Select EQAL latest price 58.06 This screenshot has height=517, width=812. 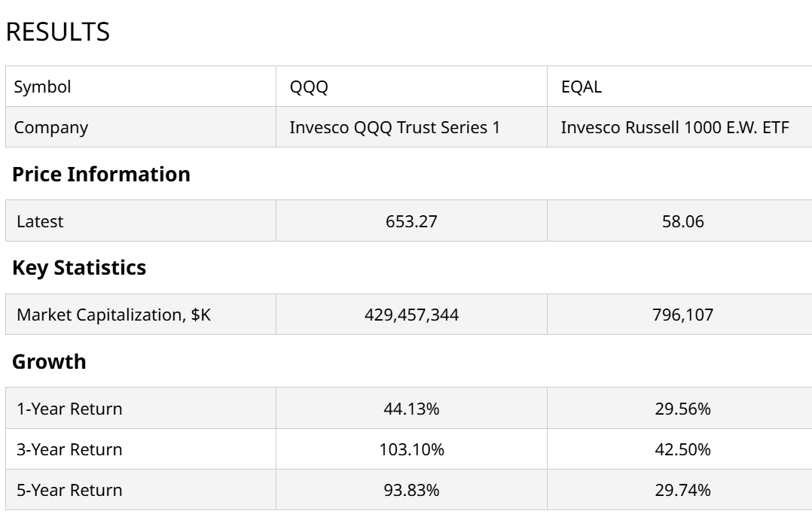click(682, 221)
